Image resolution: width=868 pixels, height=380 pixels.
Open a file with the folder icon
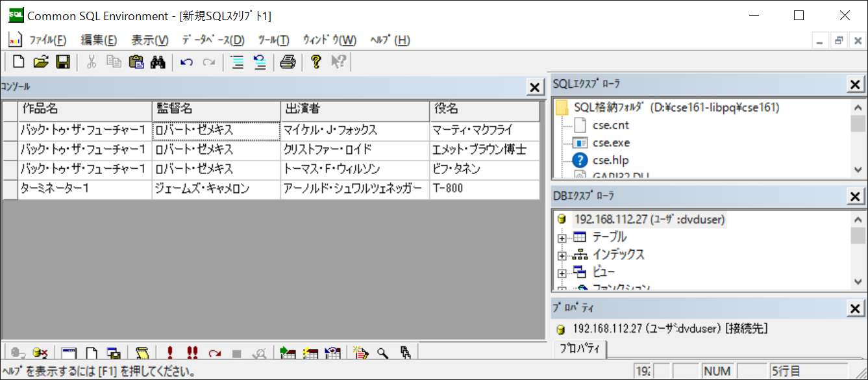click(x=41, y=62)
